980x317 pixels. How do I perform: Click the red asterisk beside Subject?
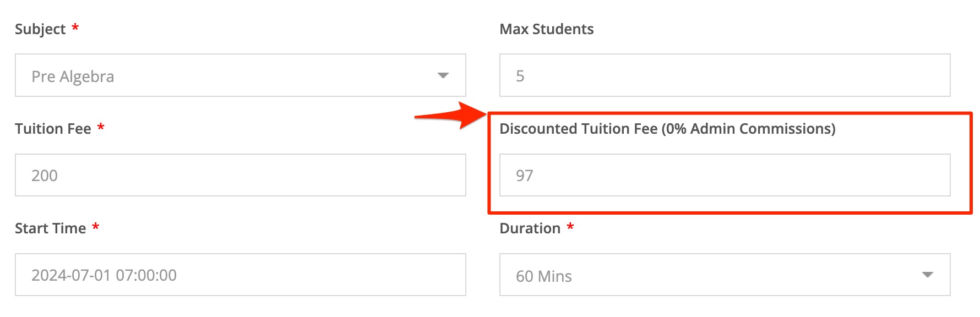coord(75,27)
